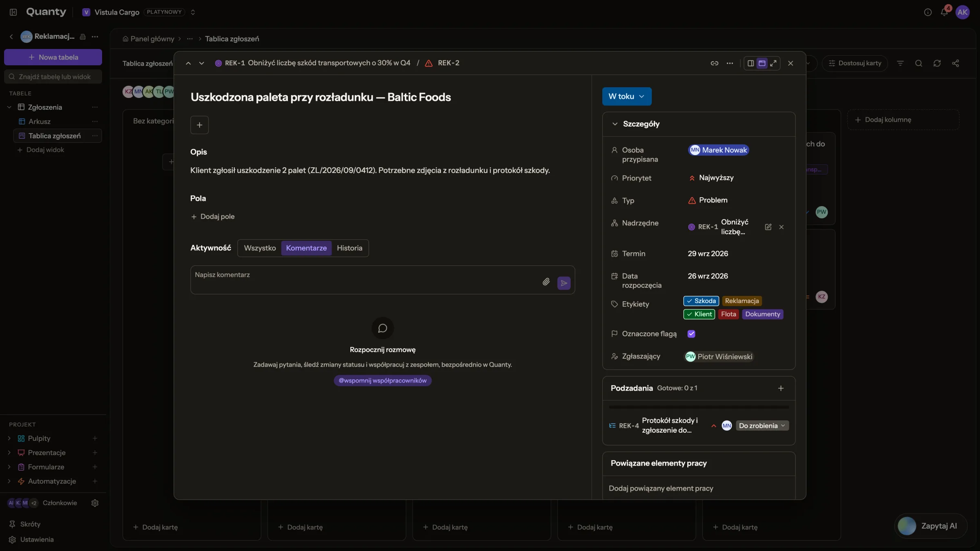Toggle the Klient label
The height and width of the screenshot is (551, 980).
699,314
